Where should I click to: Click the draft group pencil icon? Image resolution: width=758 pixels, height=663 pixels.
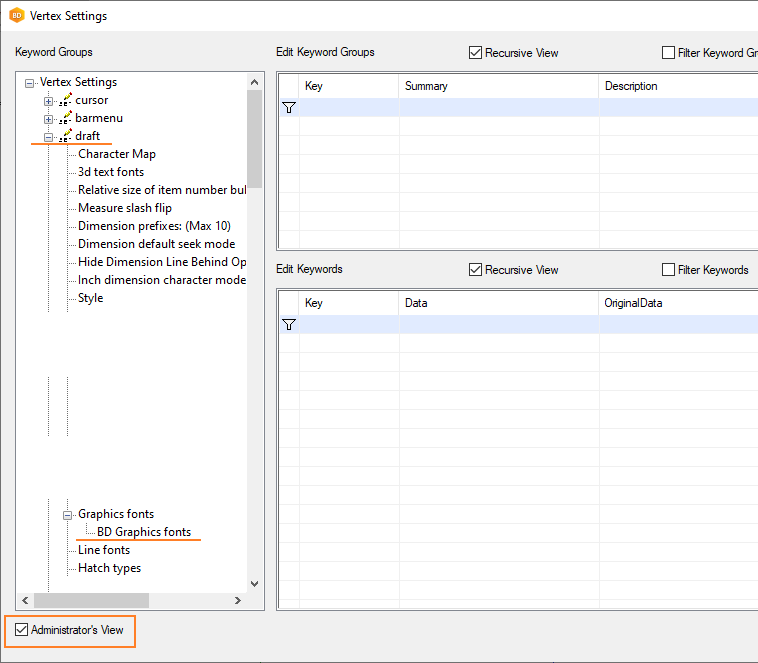tap(66, 136)
